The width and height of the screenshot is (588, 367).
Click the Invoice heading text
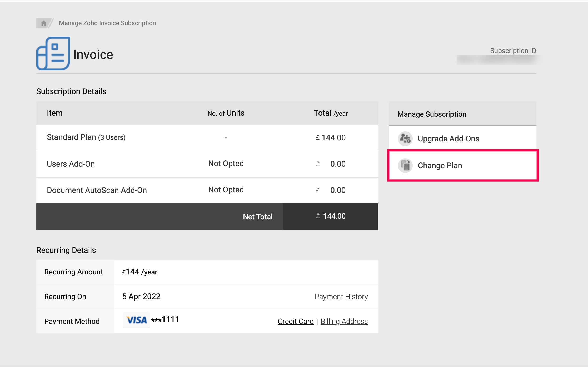(93, 55)
